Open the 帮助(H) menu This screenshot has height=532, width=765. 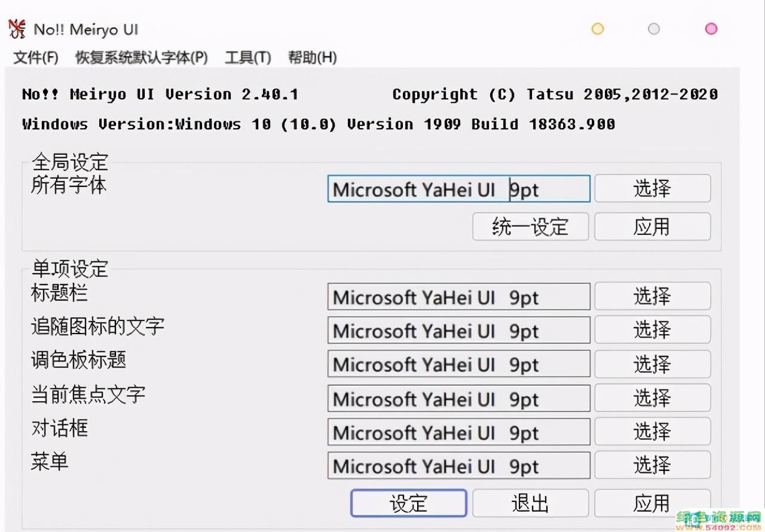pos(312,57)
